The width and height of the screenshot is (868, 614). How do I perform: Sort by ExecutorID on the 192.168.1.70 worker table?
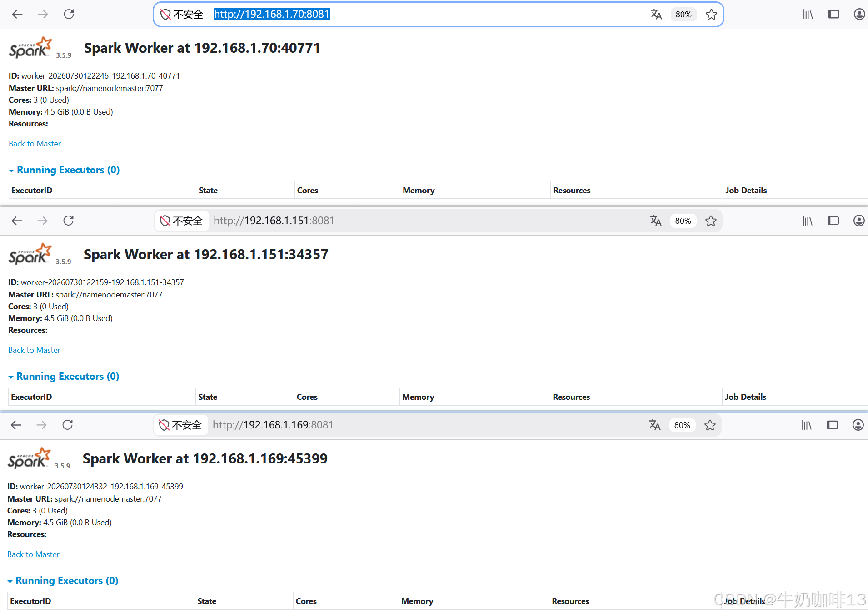[102, 191]
